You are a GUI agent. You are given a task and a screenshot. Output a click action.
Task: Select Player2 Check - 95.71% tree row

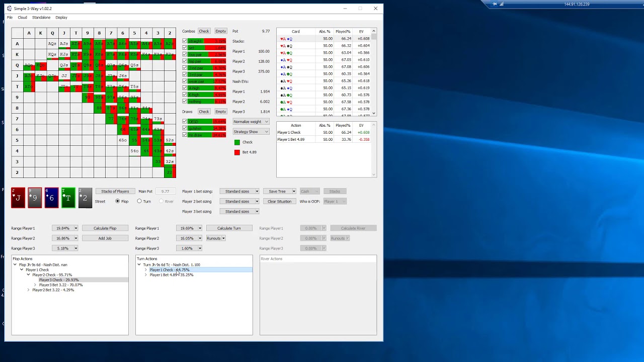[52, 275]
